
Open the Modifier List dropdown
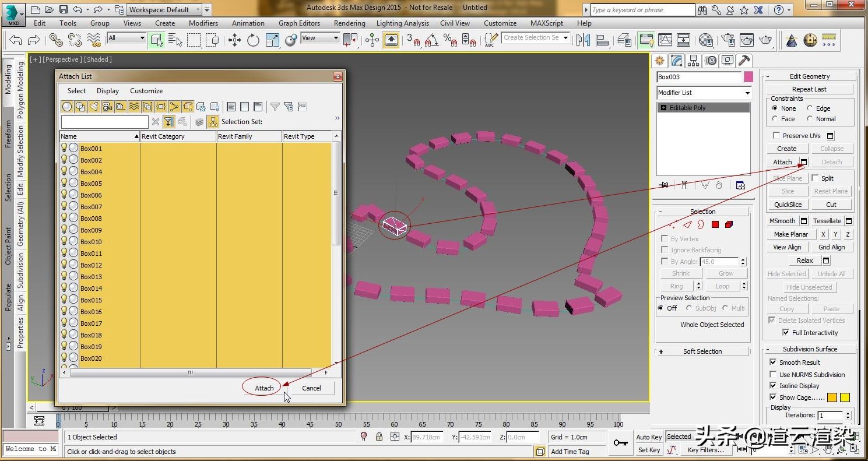pyautogui.click(x=748, y=93)
